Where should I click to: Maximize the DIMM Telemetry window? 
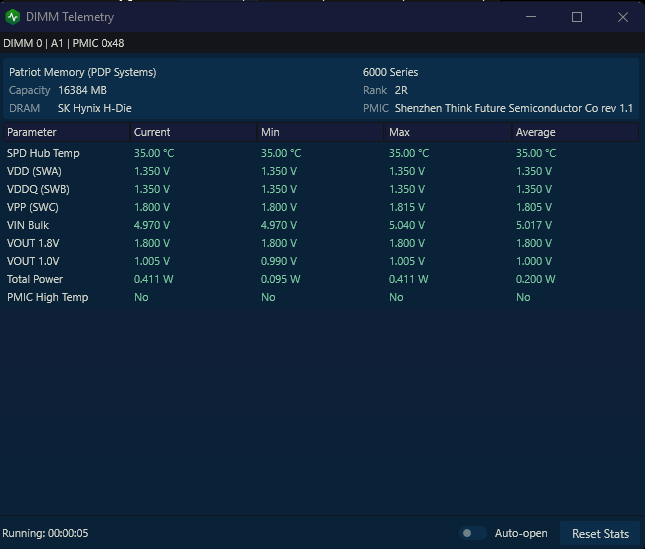577,17
